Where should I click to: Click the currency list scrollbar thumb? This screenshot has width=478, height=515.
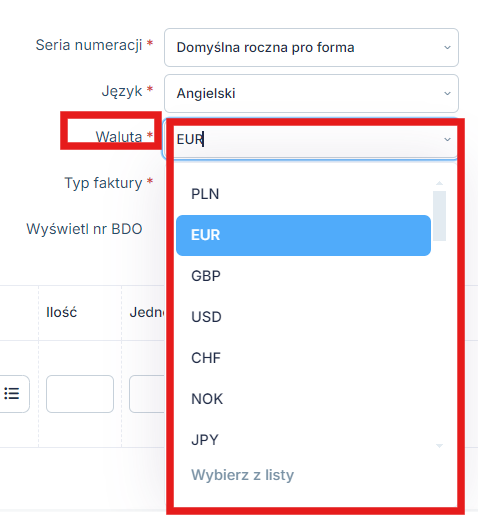pos(439,216)
